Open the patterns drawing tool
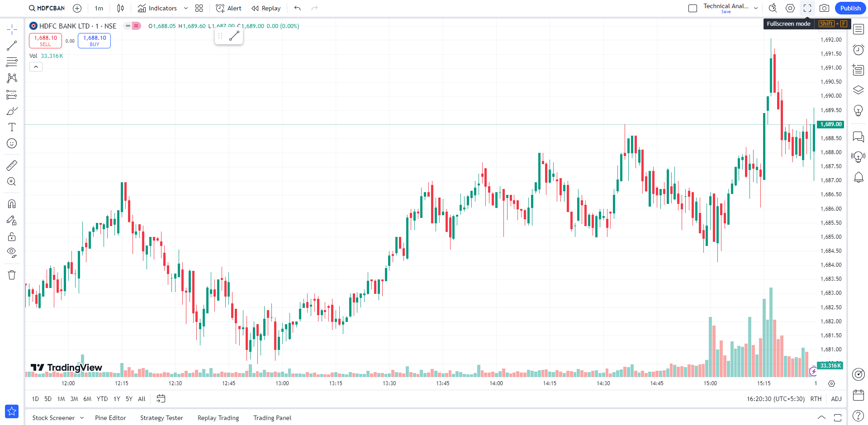This screenshot has width=868, height=425. click(12, 78)
